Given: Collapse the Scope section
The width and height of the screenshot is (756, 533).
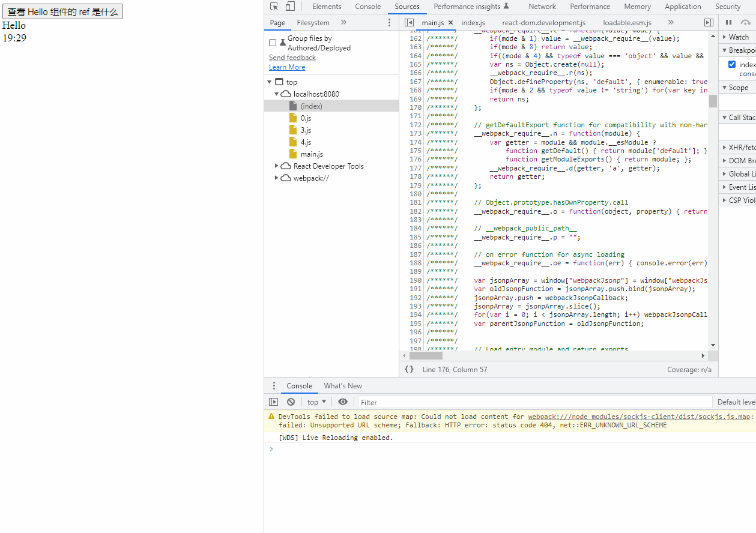Looking at the screenshot, I should pos(737,88).
